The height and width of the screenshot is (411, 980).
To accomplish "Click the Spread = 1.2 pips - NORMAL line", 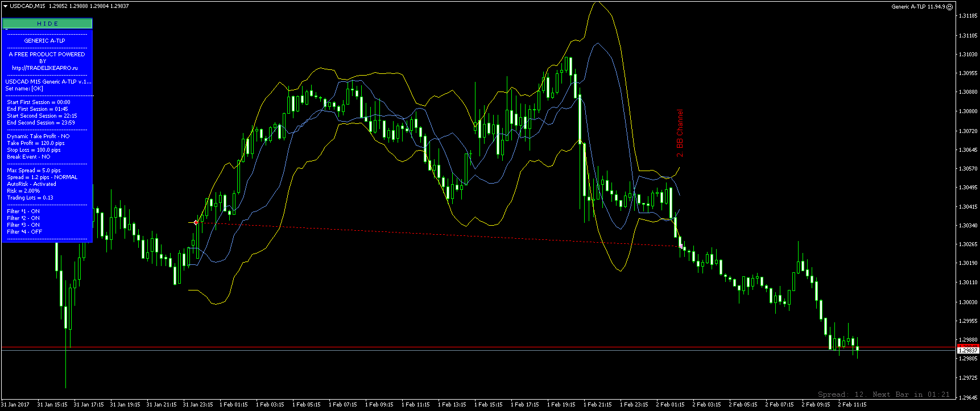I will click(x=42, y=177).
